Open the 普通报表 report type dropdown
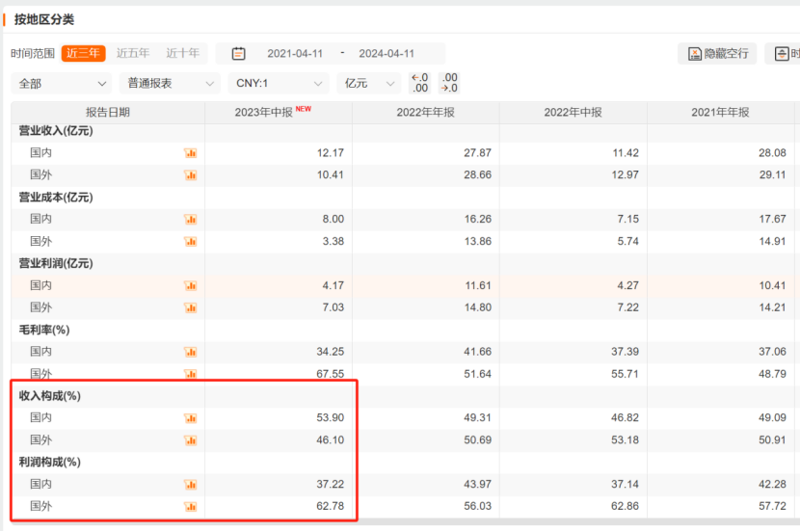800x532 pixels. point(170,84)
